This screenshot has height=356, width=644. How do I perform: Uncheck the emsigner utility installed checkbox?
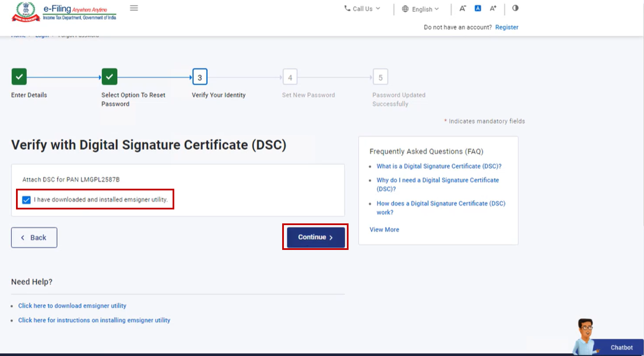click(26, 200)
